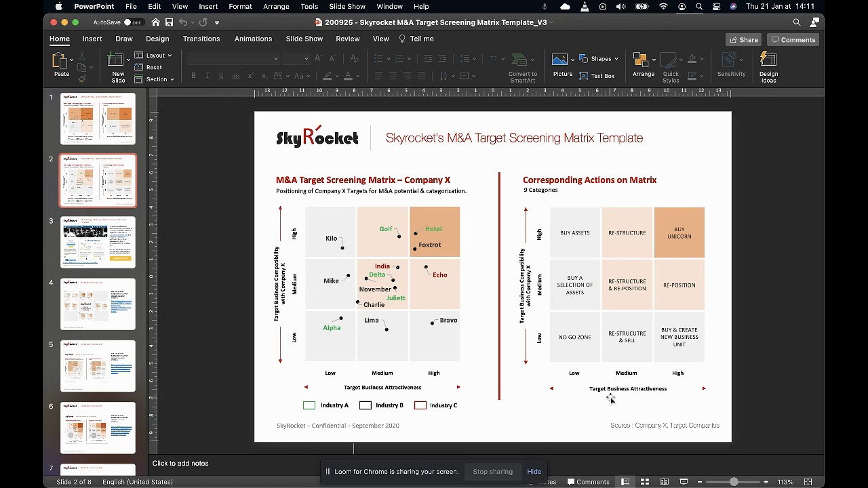Open text highlight color button
This screenshot has width=868, height=488.
(328, 76)
